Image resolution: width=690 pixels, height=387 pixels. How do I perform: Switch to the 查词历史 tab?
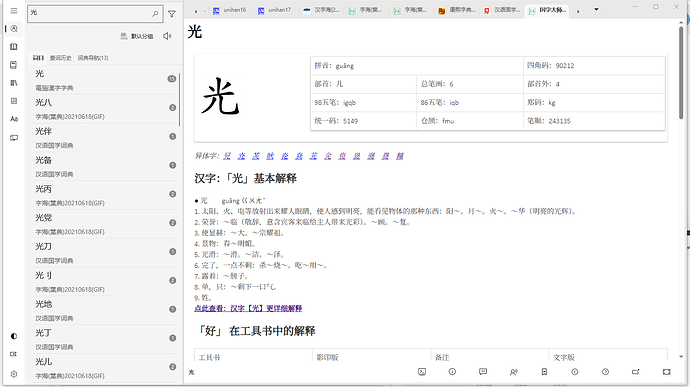coord(60,58)
